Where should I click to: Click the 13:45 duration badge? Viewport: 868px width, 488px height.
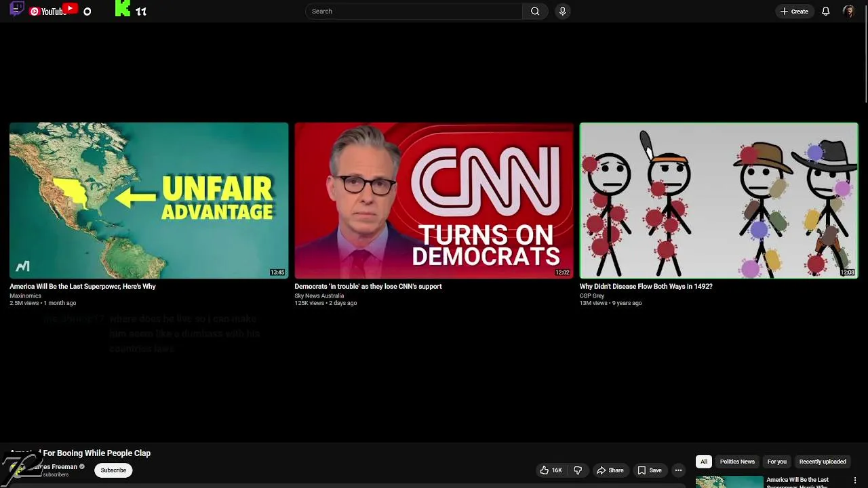coord(277,272)
